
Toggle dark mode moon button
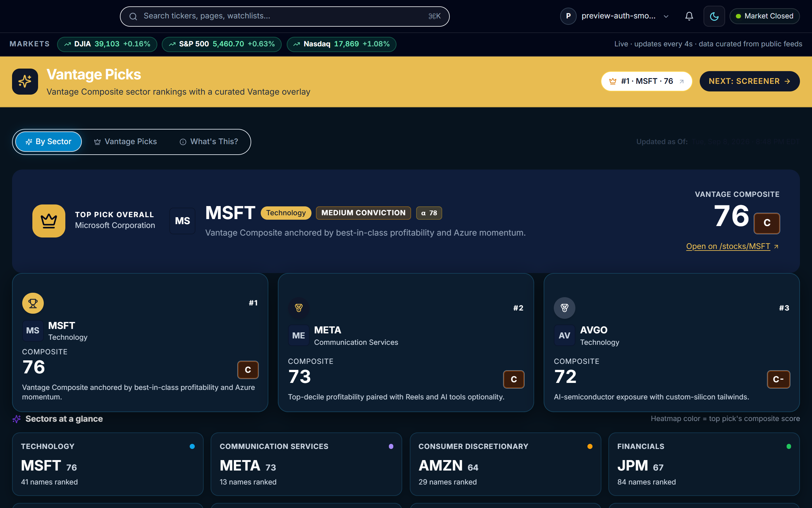click(714, 16)
